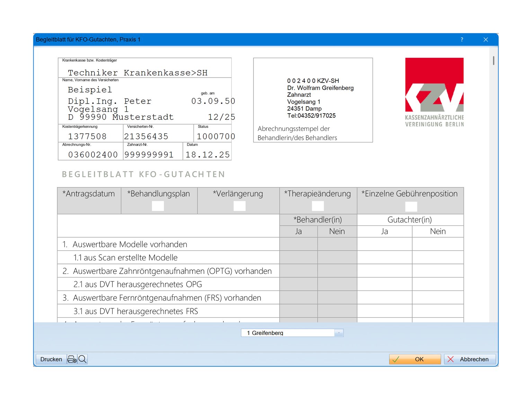Mark Behandler Ja for Zahnröntgenaufnahmen (OPTG) row

pos(298,271)
